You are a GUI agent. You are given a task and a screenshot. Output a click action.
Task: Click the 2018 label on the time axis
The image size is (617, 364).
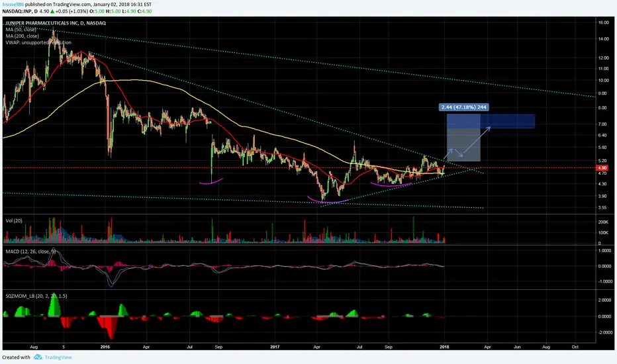tap(444, 347)
